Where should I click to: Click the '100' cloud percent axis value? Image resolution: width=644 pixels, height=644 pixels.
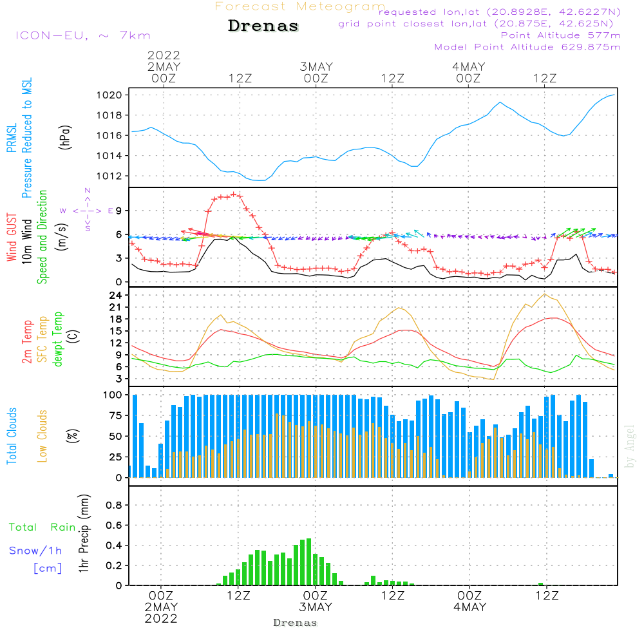[113, 395]
